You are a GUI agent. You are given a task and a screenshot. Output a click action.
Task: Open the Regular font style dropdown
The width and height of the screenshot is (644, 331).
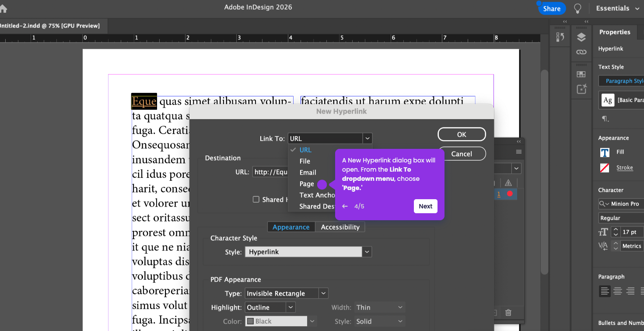point(621,218)
